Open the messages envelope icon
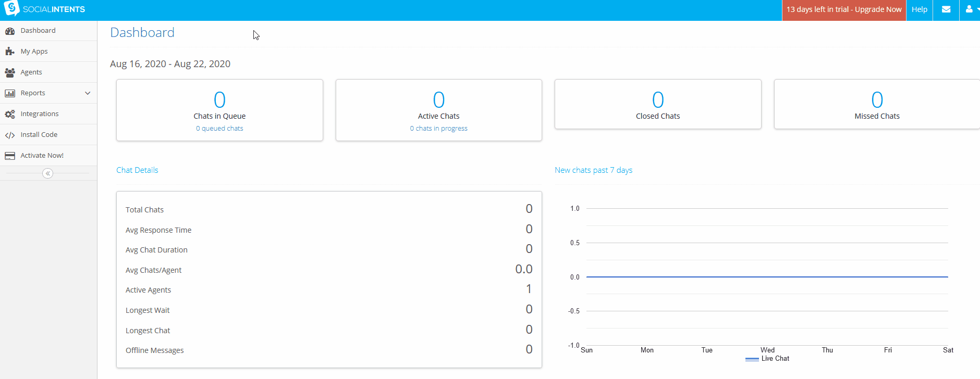The height and width of the screenshot is (379, 980). 946,9
